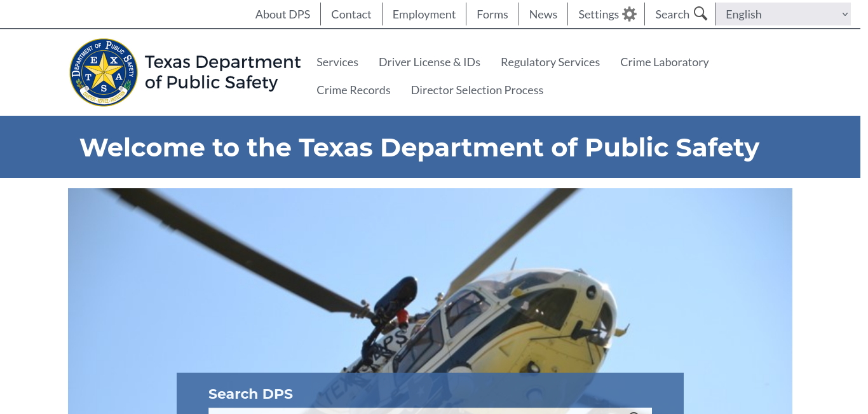Open Driver License & IDs menu
The width and height of the screenshot is (868, 414).
430,62
